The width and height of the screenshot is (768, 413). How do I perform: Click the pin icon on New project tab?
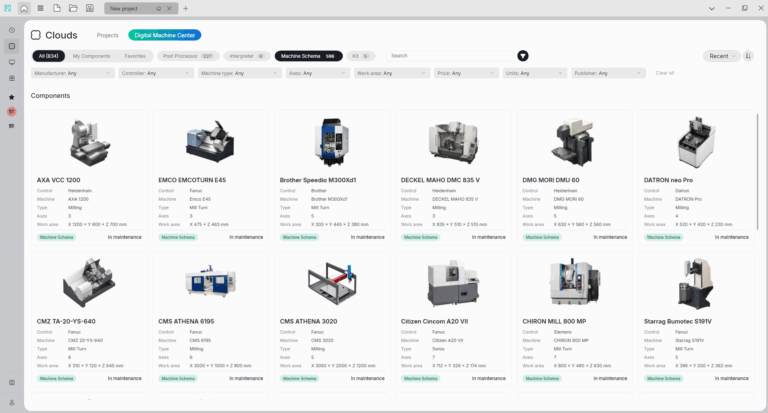158,8
